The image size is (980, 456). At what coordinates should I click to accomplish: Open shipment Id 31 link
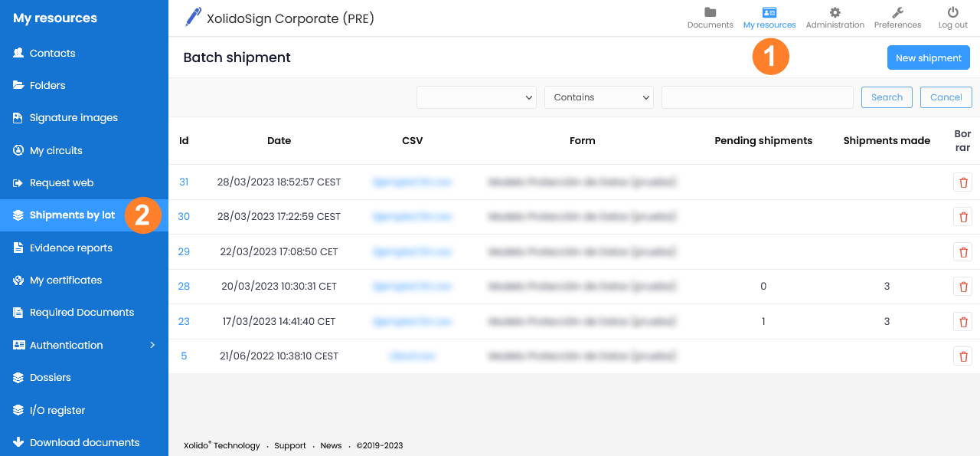[x=184, y=182]
